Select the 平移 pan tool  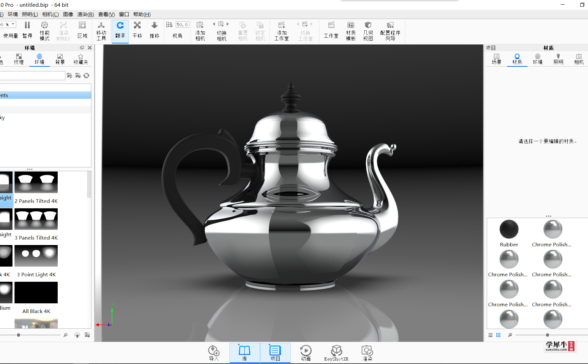coord(137,30)
